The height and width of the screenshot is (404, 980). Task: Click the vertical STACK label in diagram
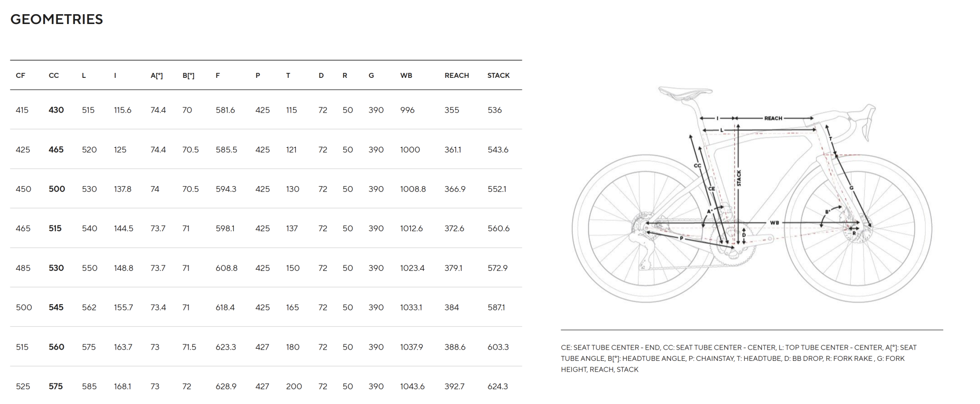(x=739, y=178)
